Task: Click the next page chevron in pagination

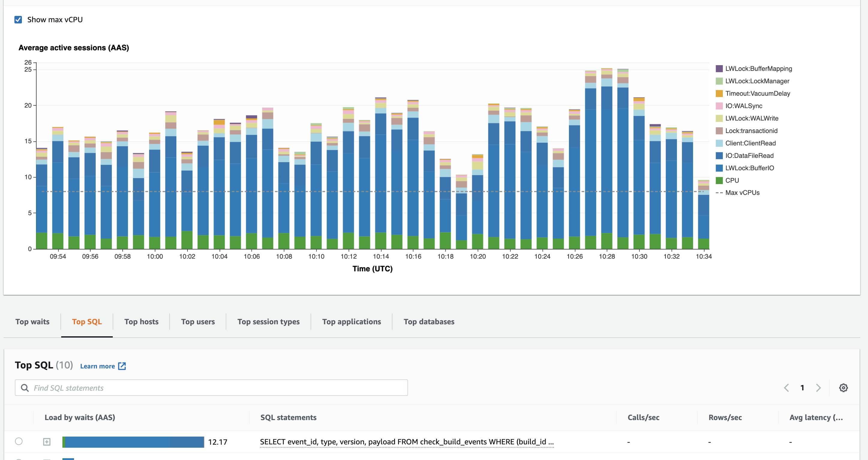Action: pyautogui.click(x=818, y=388)
